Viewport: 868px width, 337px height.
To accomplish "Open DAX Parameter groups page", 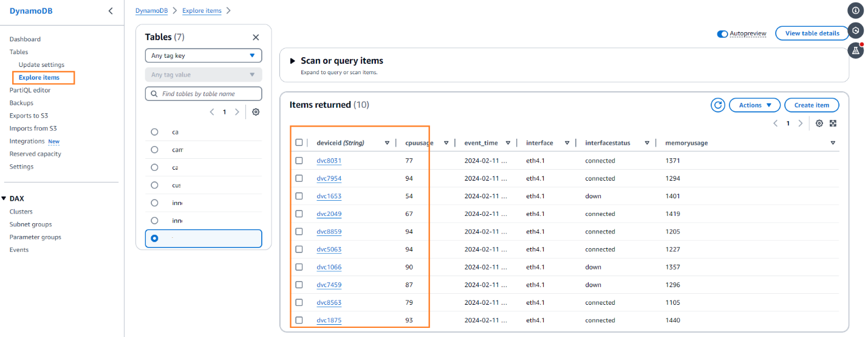I will point(35,237).
